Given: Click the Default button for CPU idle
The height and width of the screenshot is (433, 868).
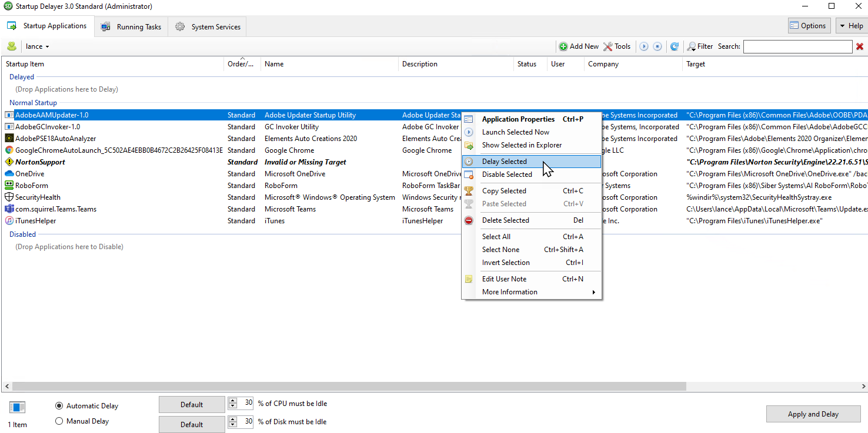Looking at the screenshot, I should tap(192, 405).
